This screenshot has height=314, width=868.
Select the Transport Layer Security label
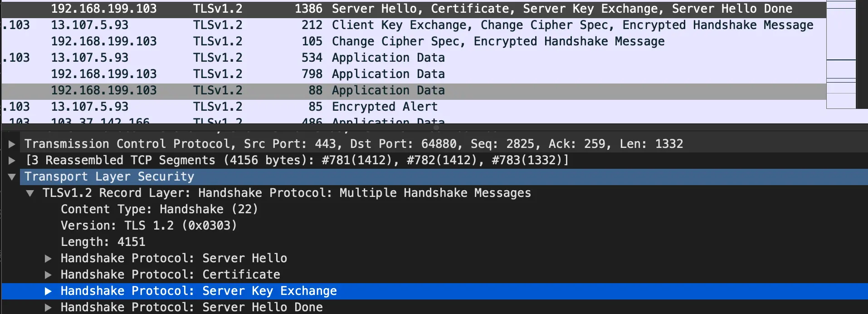pos(109,177)
